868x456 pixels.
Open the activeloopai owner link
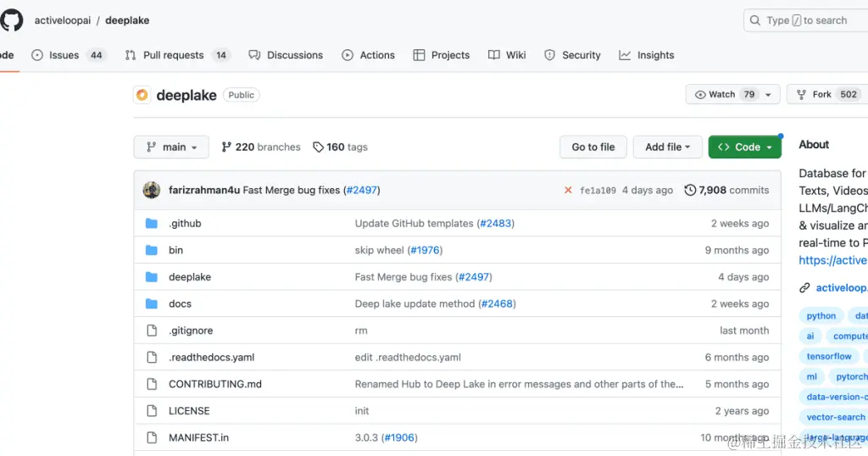click(x=63, y=20)
